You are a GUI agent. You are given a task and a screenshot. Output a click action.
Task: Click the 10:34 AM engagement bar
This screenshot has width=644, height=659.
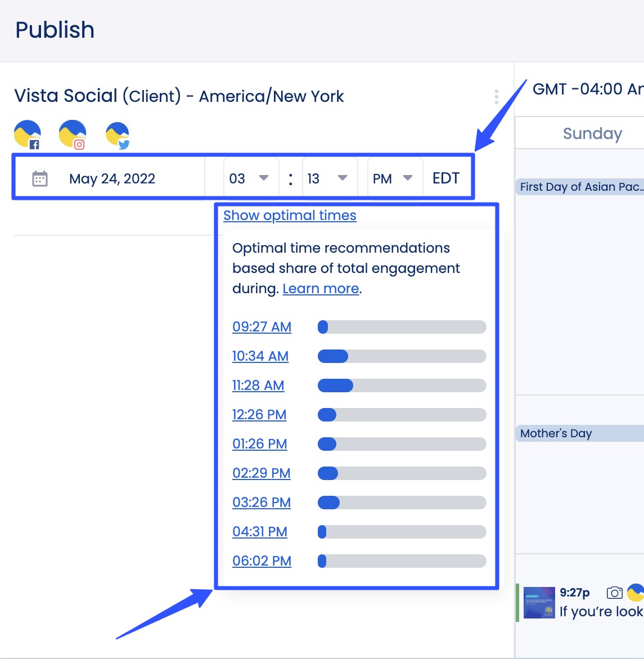click(x=402, y=356)
